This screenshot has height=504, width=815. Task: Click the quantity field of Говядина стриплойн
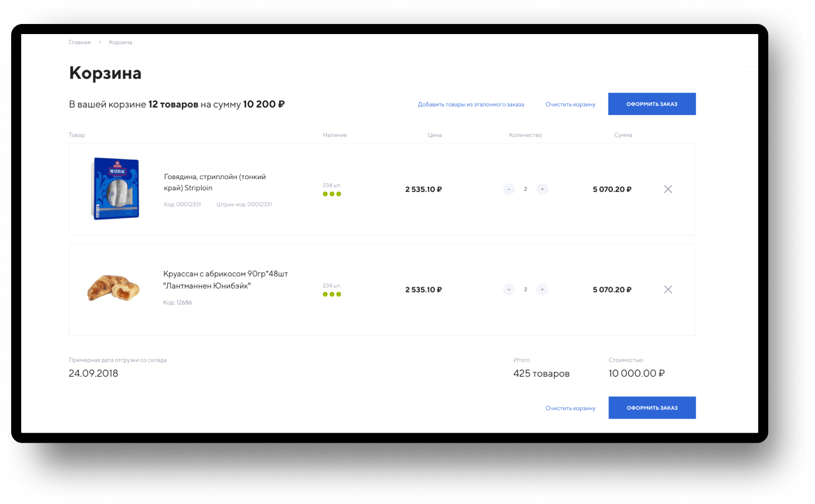click(525, 189)
